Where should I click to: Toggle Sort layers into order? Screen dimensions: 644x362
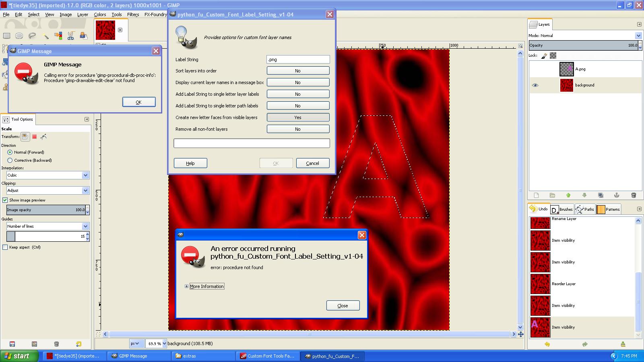[x=298, y=71]
